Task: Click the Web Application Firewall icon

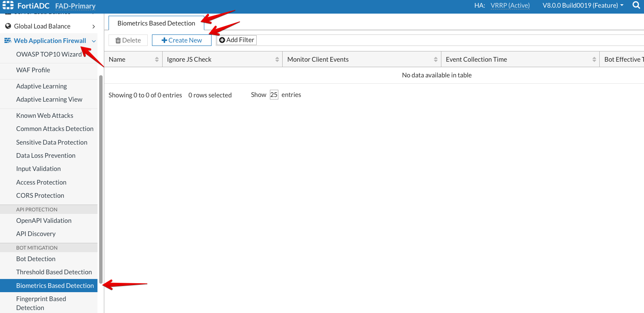Action: point(8,41)
